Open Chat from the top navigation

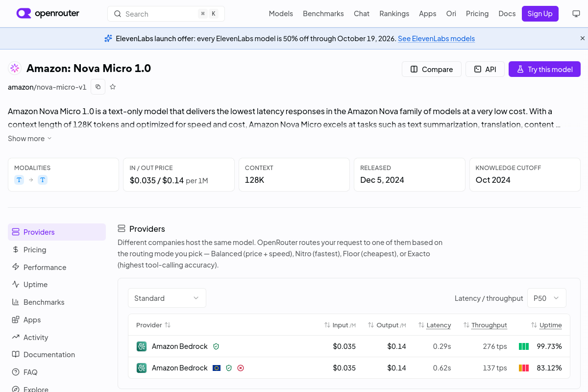[x=362, y=14]
